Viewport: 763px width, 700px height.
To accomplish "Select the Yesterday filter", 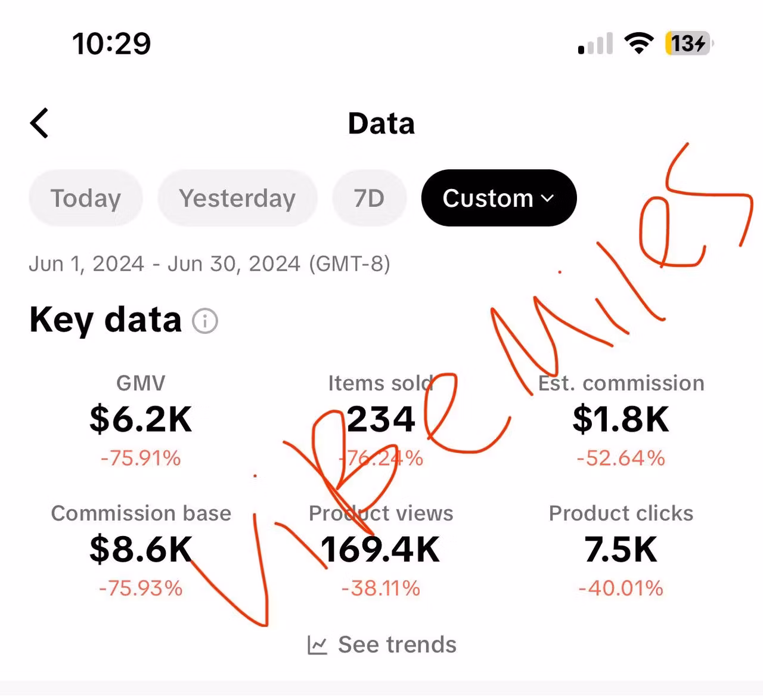I will (x=237, y=198).
